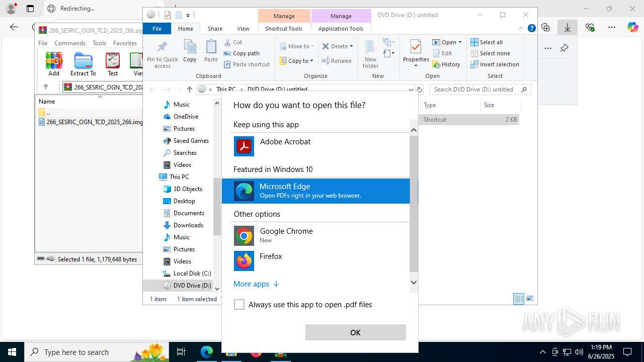
Task: Open Task View on taskbar
Action: (181, 352)
